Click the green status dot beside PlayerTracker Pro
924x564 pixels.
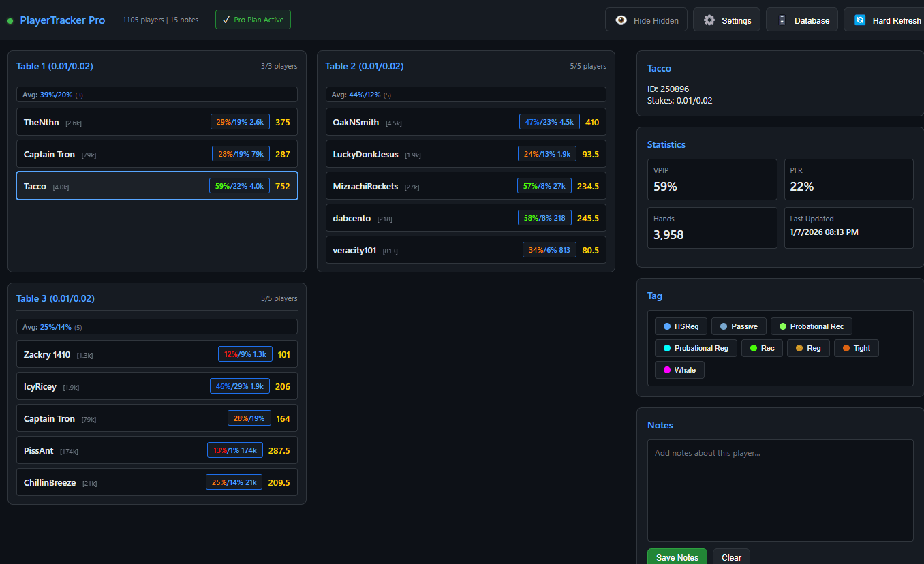pyautogui.click(x=10, y=21)
